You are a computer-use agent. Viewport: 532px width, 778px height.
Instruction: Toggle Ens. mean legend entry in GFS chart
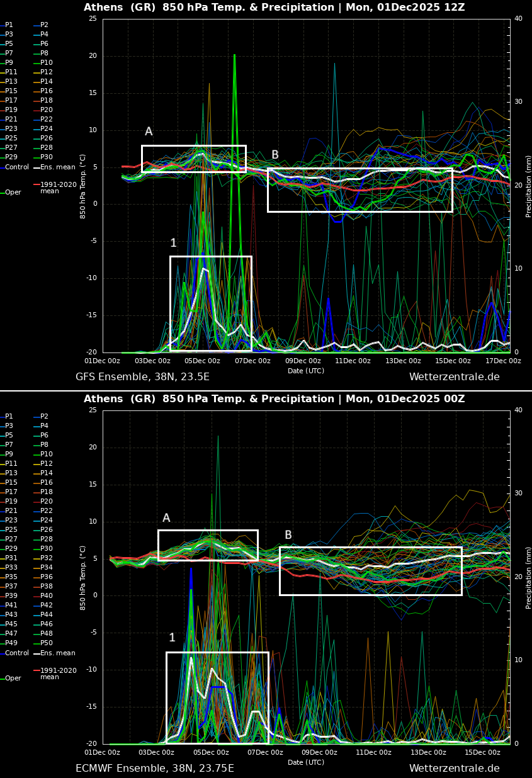[57, 167]
